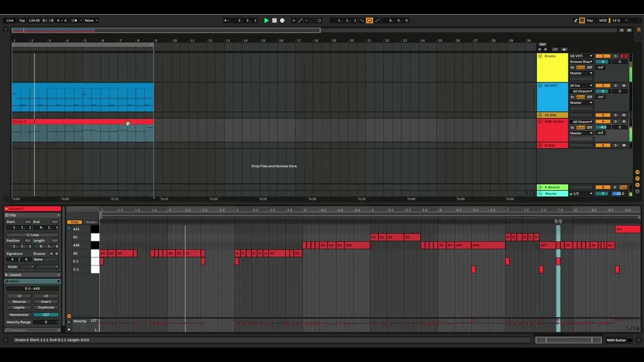Open the Notes tab in clip view

coord(33,281)
